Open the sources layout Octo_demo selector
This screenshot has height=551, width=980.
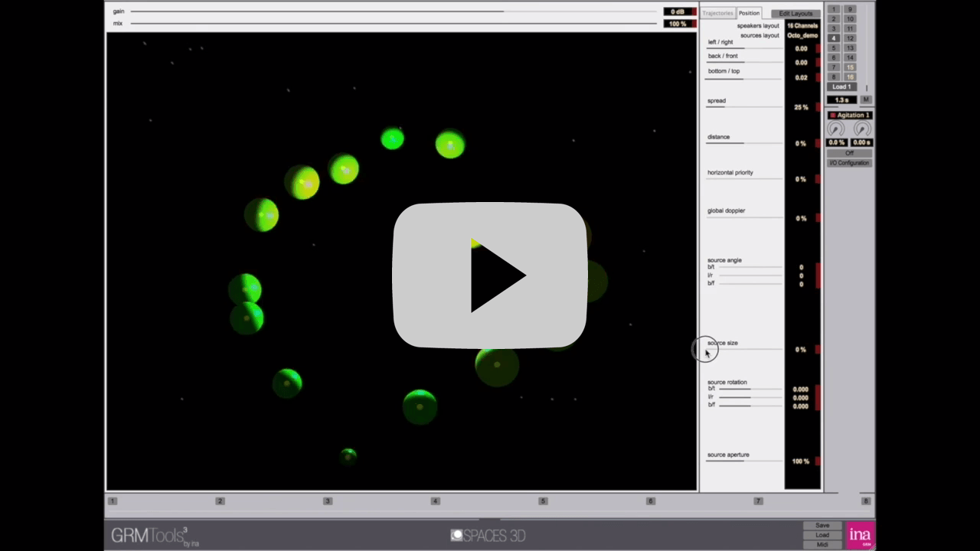click(x=802, y=36)
